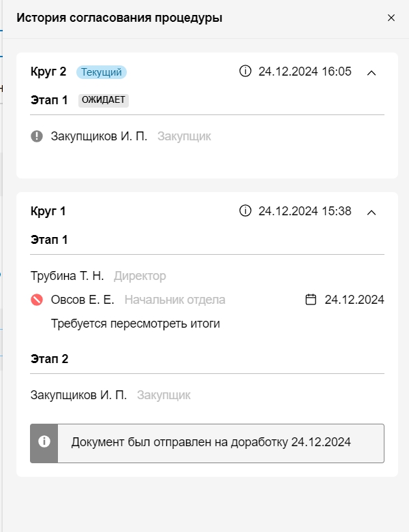Collapse the Круг 2 section
The image size is (409, 532).
(372, 72)
